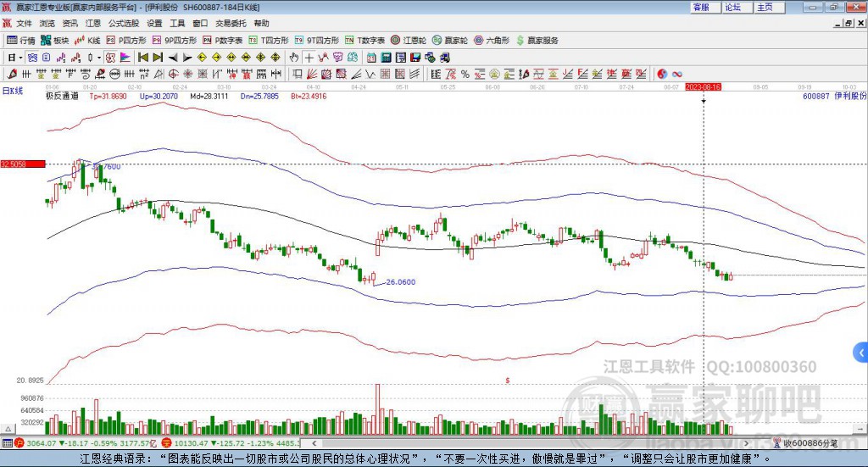
Task: Click the grid icon in status bar
Action: 7,443
